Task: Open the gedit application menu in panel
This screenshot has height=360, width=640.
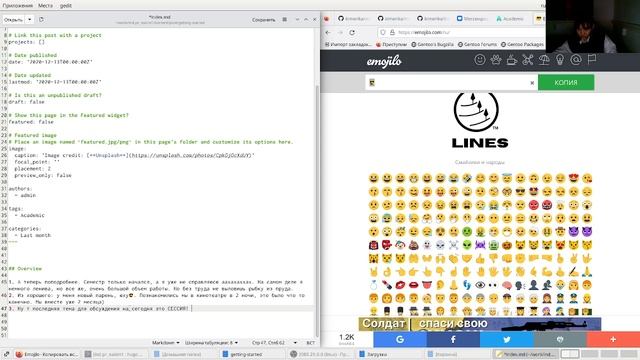Action: point(66,5)
